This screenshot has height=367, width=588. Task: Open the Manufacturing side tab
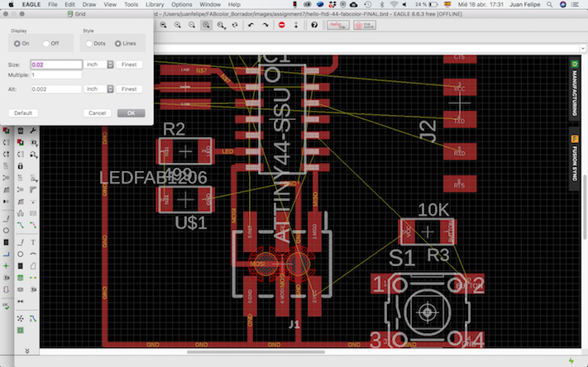click(x=573, y=88)
